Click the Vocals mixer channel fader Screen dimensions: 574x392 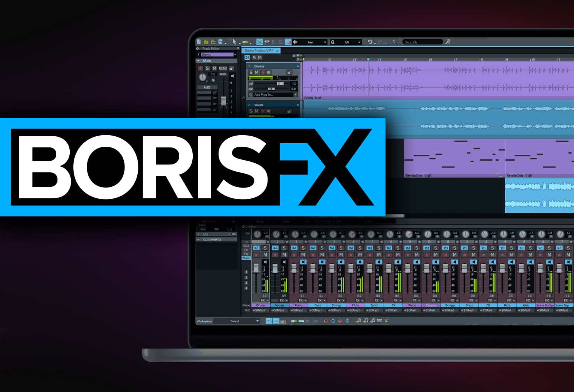[x=275, y=268]
